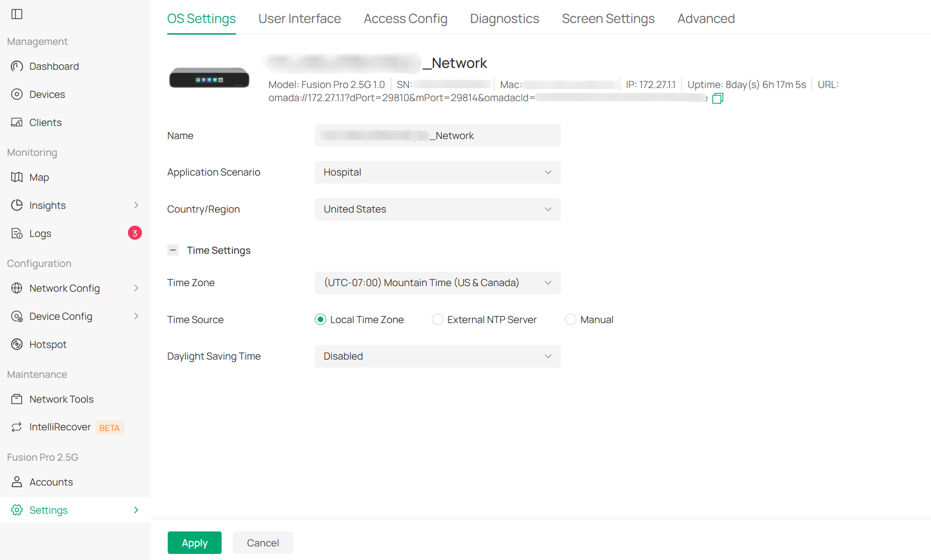The width and height of the screenshot is (931, 560).
Task: Collapse the sidebar panel icon
Action: [x=16, y=14]
